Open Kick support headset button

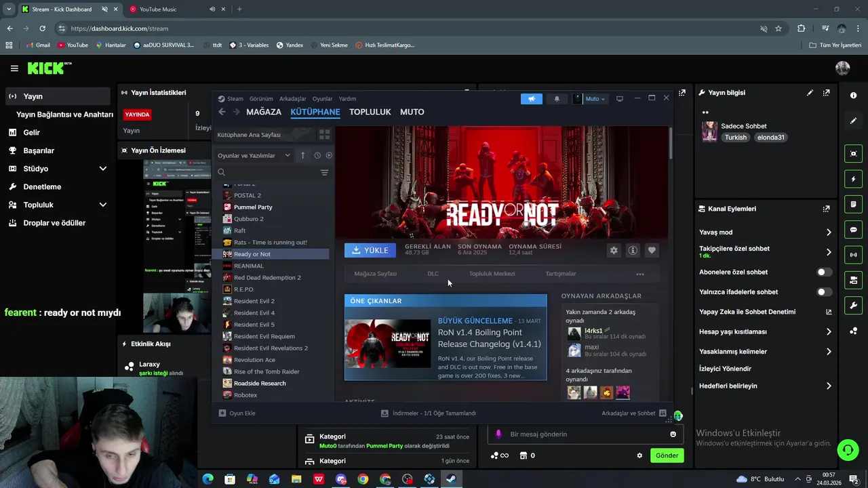(x=847, y=450)
